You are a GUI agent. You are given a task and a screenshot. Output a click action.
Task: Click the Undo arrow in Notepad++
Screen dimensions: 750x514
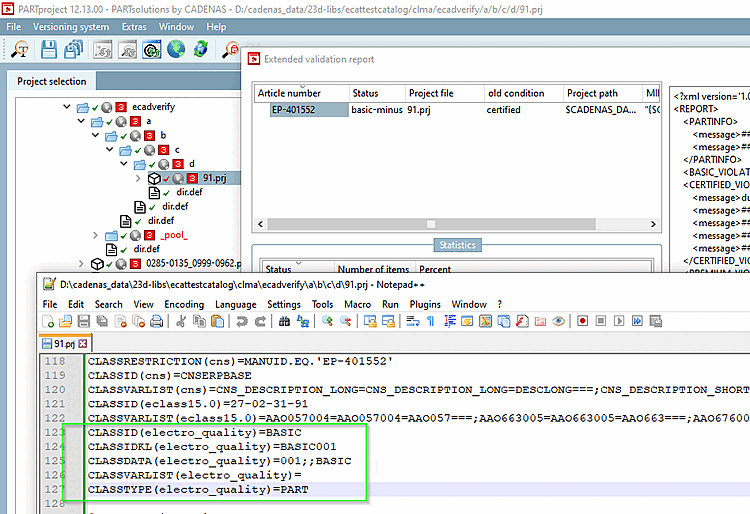coord(242,321)
